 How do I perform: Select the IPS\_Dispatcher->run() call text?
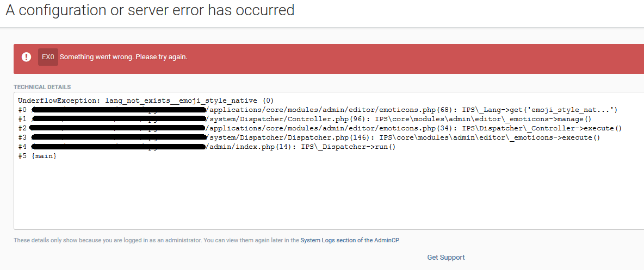tap(348, 147)
